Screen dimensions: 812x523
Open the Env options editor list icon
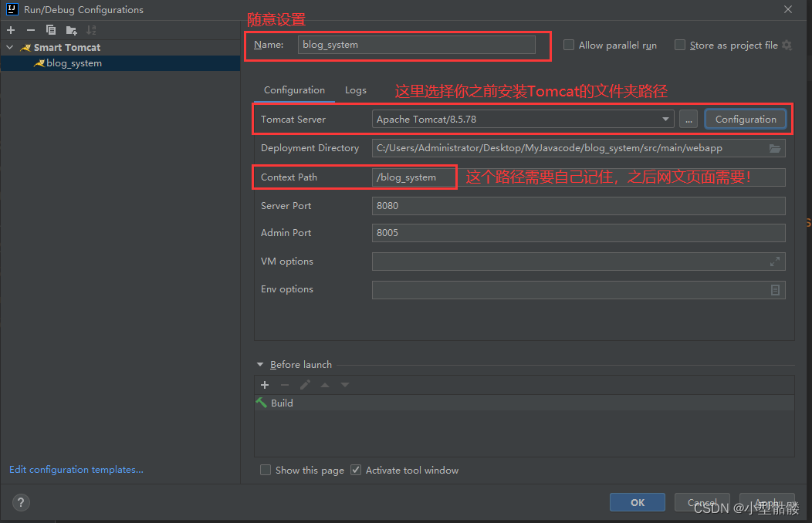[775, 290]
